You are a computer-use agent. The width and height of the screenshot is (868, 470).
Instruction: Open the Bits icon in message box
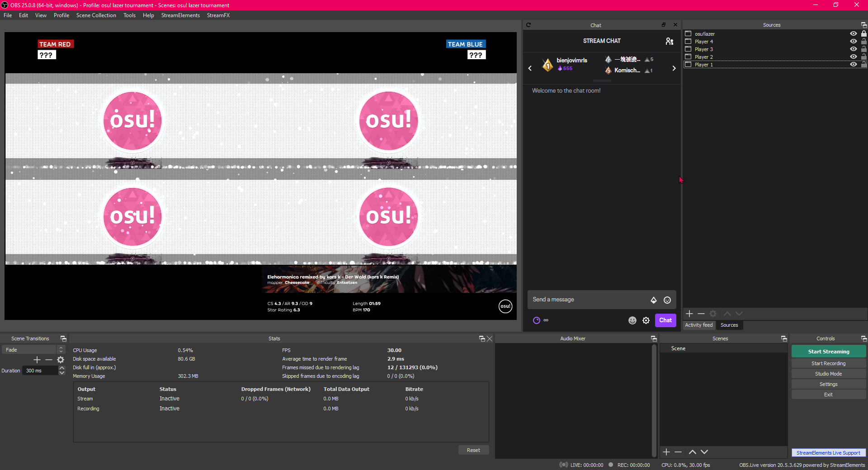(654, 300)
